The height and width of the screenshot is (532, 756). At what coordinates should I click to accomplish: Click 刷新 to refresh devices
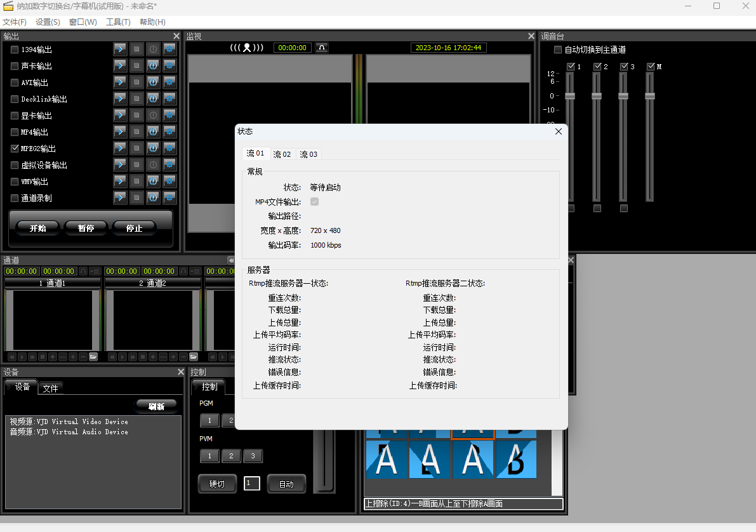[156, 406]
